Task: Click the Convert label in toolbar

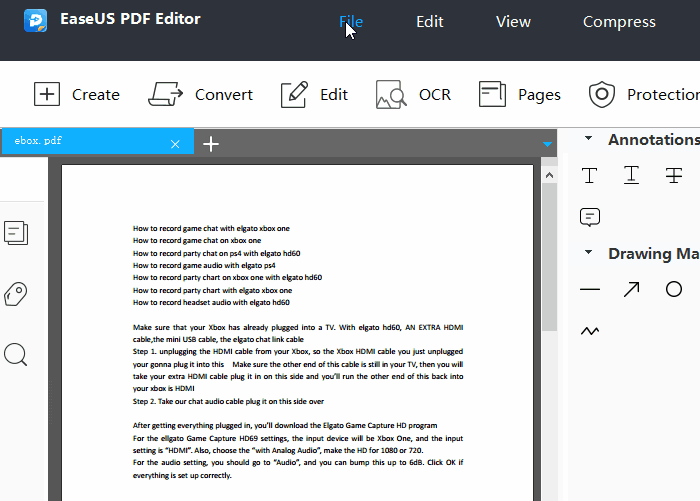Action: click(x=224, y=95)
